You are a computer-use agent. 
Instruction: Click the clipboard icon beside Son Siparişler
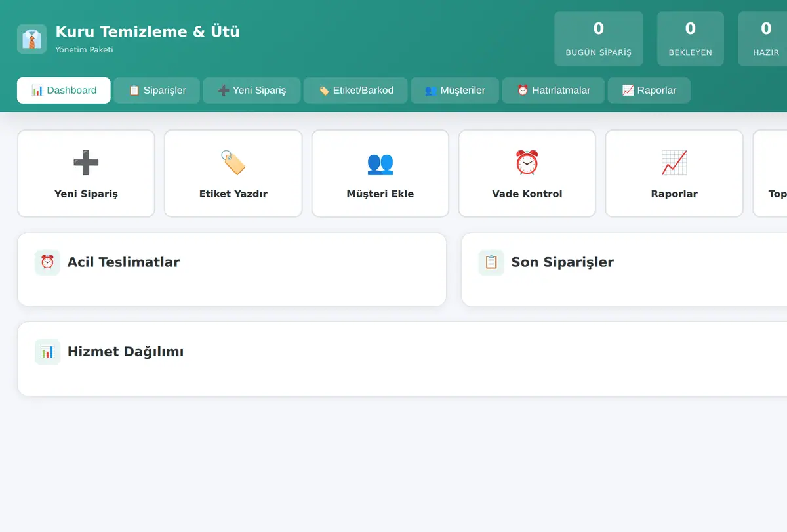click(491, 262)
